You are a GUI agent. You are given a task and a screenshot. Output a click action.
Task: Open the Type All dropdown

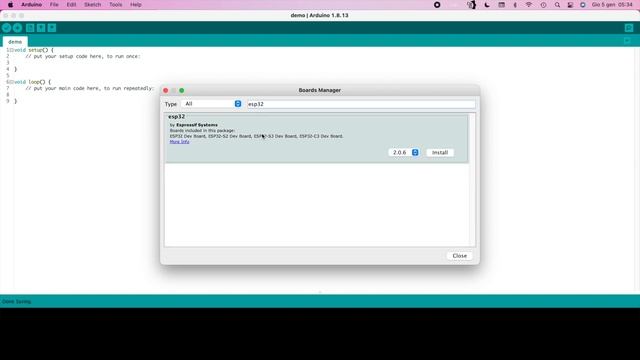coord(211,104)
